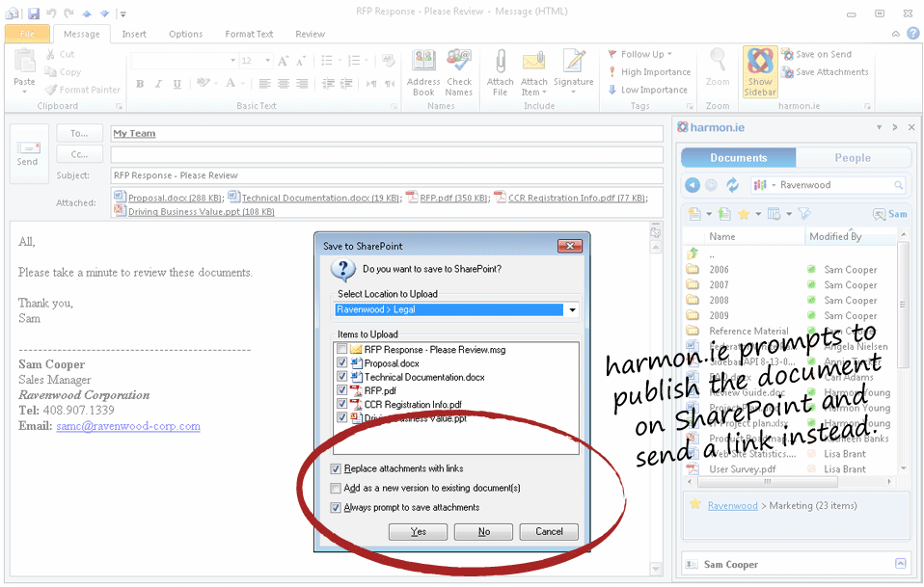Toggle the RFP.pdf upload checkbox
The height and width of the screenshot is (587, 924).
point(341,389)
